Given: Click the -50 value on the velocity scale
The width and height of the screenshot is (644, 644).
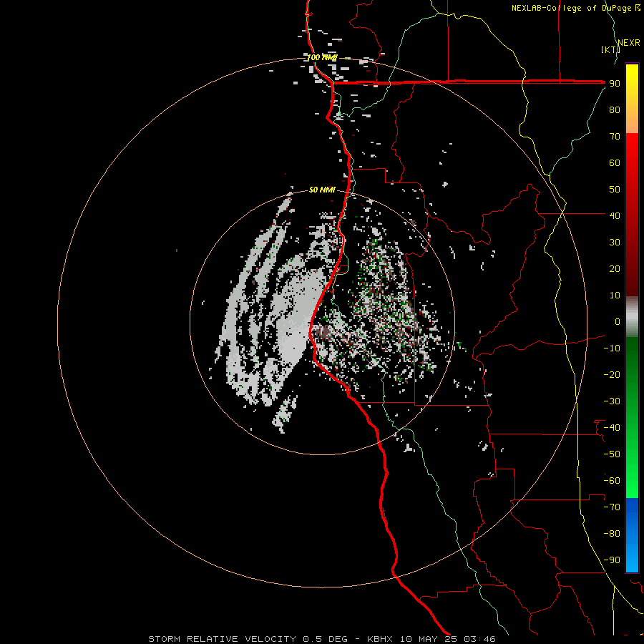Looking at the screenshot, I should 612,454.
